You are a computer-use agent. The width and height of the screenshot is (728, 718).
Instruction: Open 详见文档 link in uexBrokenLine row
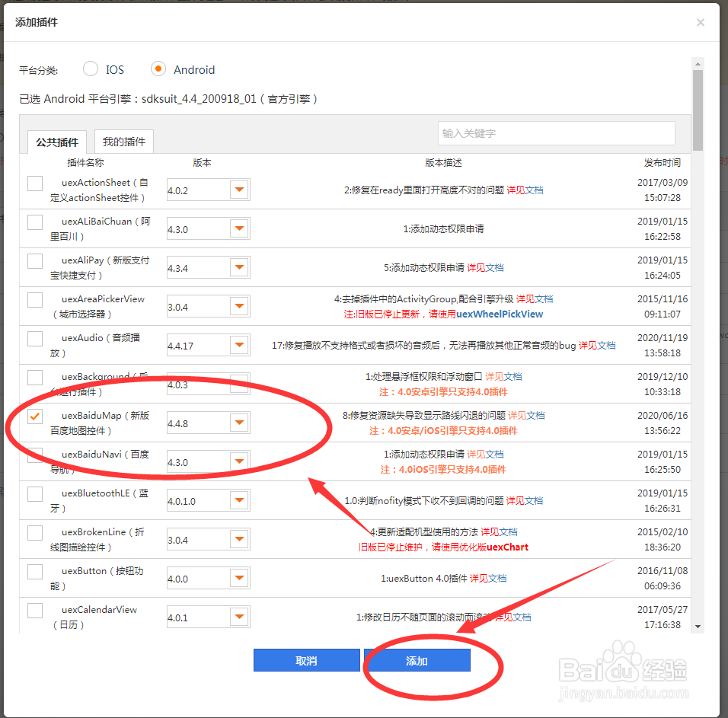[x=499, y=532]
